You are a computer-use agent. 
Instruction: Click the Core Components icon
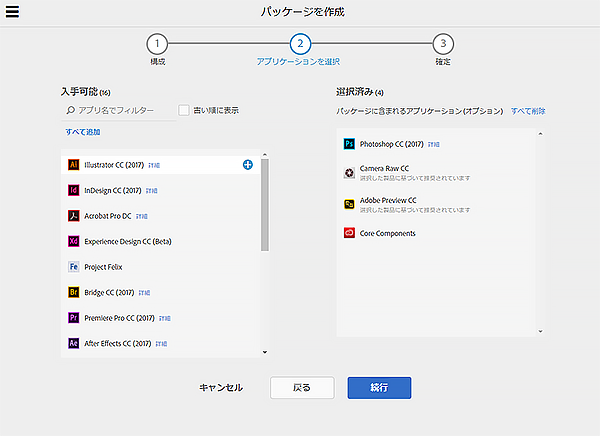(x=349, y=233)
